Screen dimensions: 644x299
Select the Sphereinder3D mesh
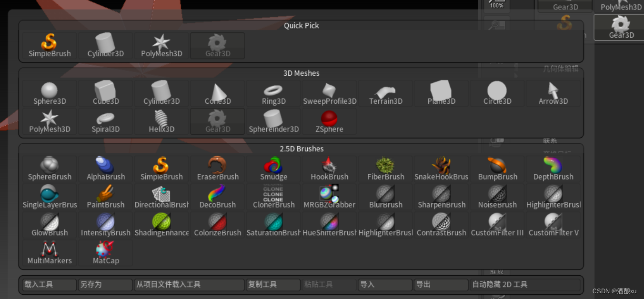pos(273,122)
